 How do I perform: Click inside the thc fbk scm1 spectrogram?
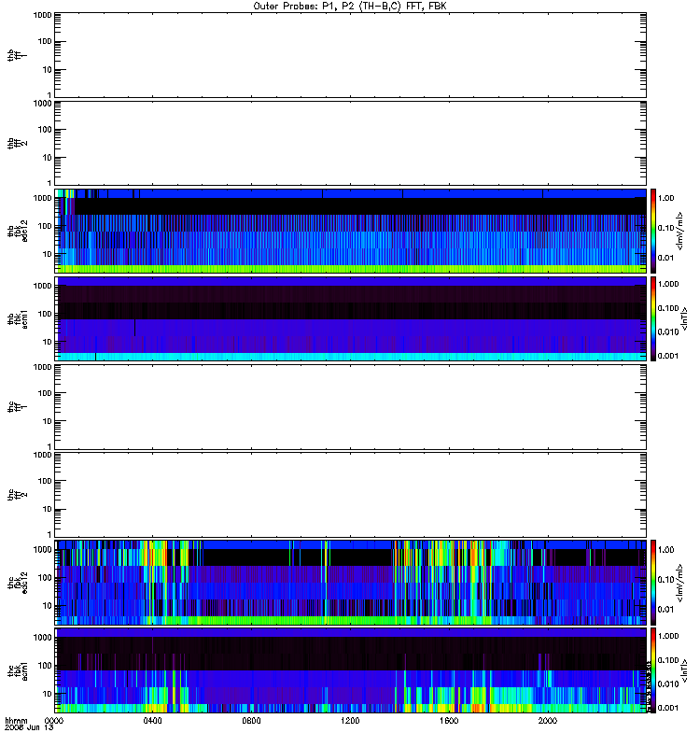(x=350, y=670)
